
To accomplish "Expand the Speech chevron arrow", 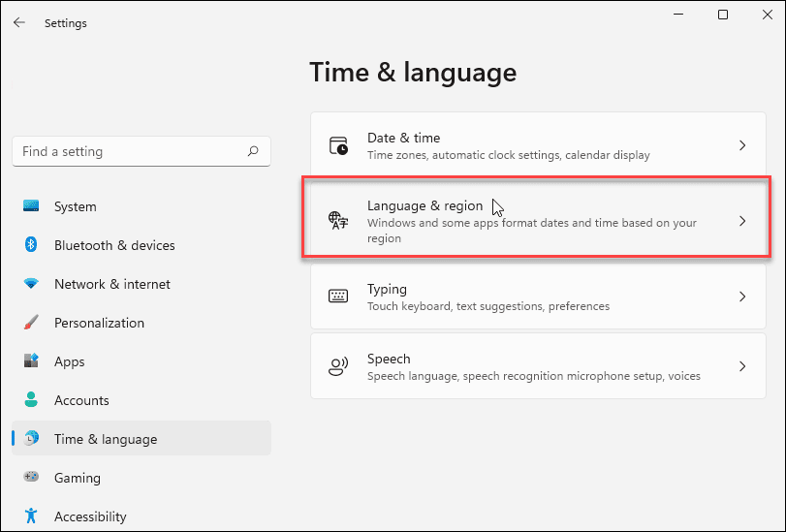I will (x=742, y=366).
